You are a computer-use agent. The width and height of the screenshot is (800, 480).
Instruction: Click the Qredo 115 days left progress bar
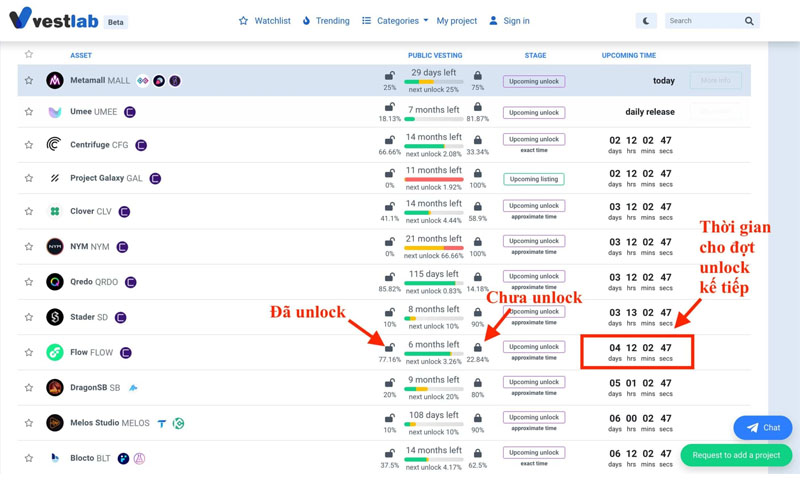[x=434, y=283]
